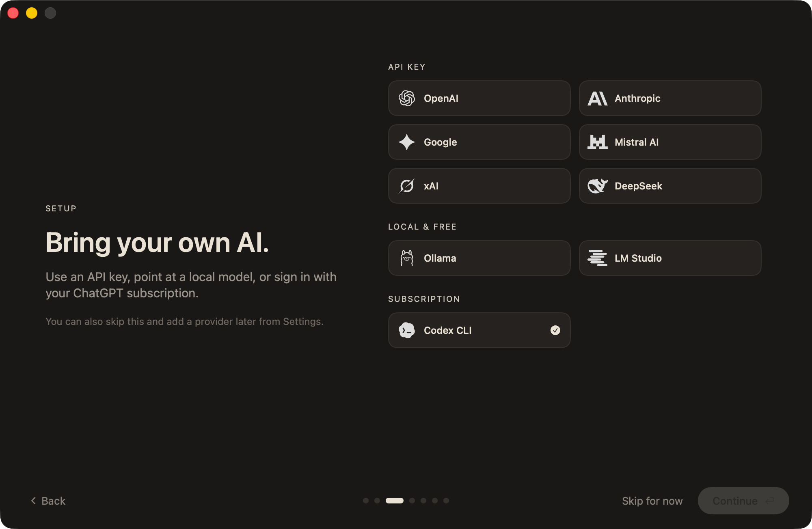The height and width of the screenshot is (529, 812).
Task: Jump to the second onboarding page dot
Action: coord(377,501)
